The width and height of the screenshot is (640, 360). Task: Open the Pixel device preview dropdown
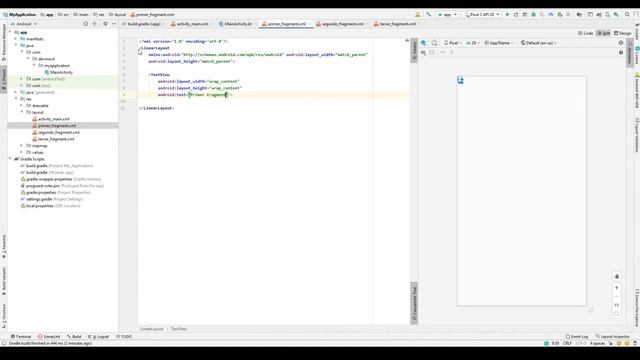[453, 43]
